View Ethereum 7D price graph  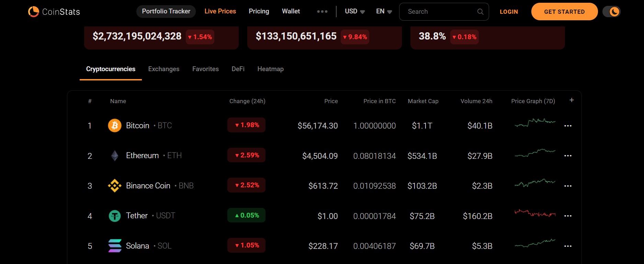click(535, 153)
